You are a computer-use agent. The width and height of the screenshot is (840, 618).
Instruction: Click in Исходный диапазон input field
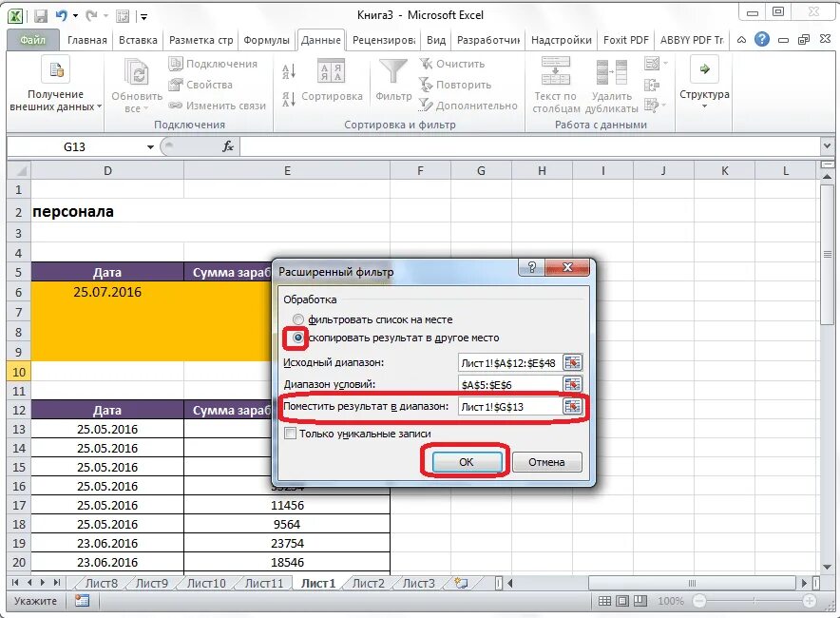pos(509,363)
